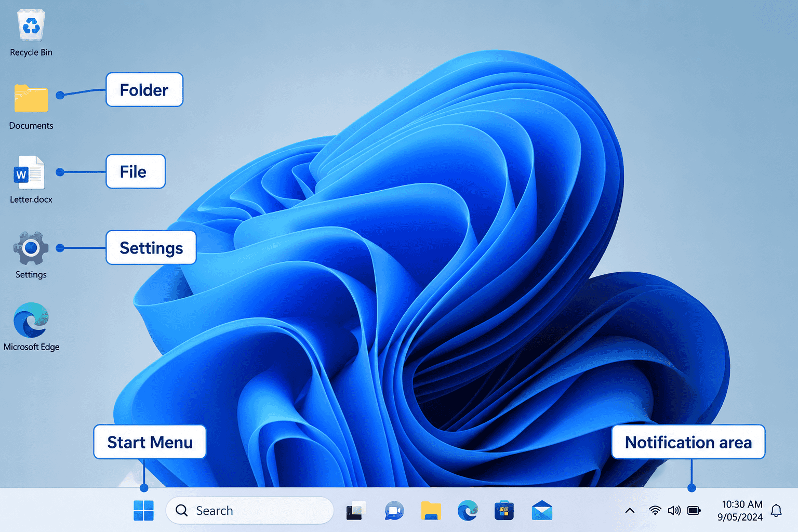Image resolution: width=798 pixels, height=532 pixels.
Task: Click the volume speaker tray icon
Action: coord(674,511)
